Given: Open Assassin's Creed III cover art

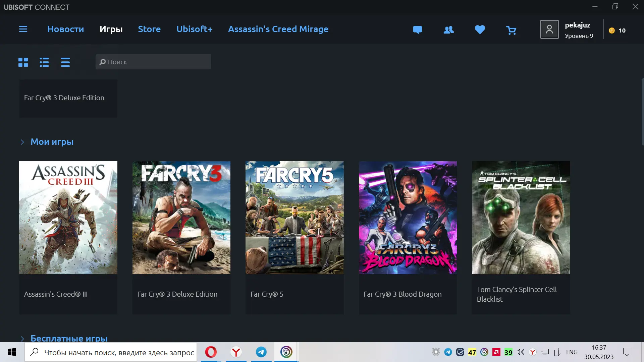Looking at the screenshot, I should coord(68,218).
